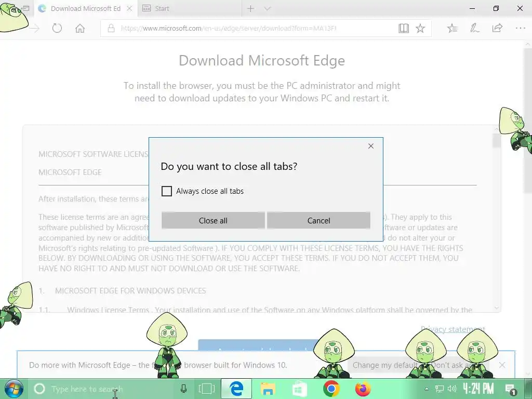Image resolution: width=532 pixels, height=399 pixels.
Task: Click the Close all button
Action: (213, 220)
